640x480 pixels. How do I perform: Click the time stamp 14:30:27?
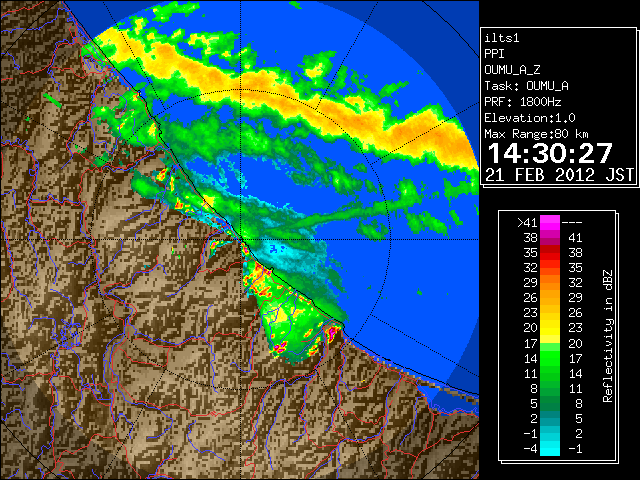pyautogui.click(x=550, y=153)
